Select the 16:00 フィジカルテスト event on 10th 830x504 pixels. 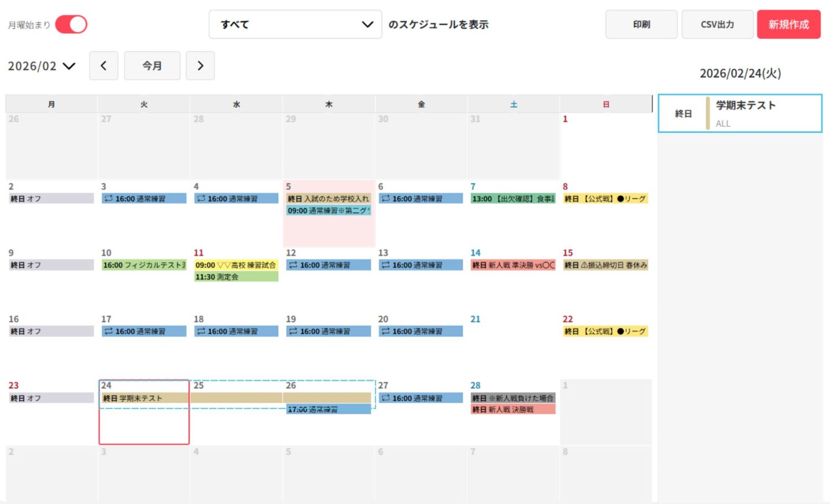[144, 265]
